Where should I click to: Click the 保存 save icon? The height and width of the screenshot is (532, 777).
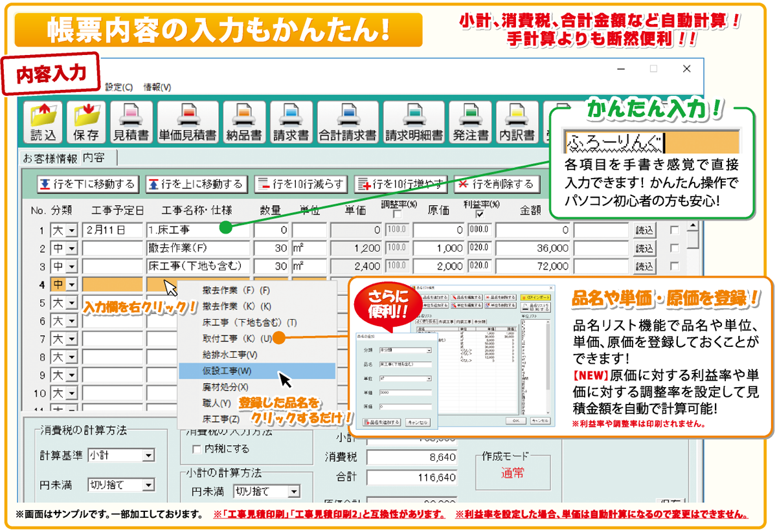pos(87,122)
